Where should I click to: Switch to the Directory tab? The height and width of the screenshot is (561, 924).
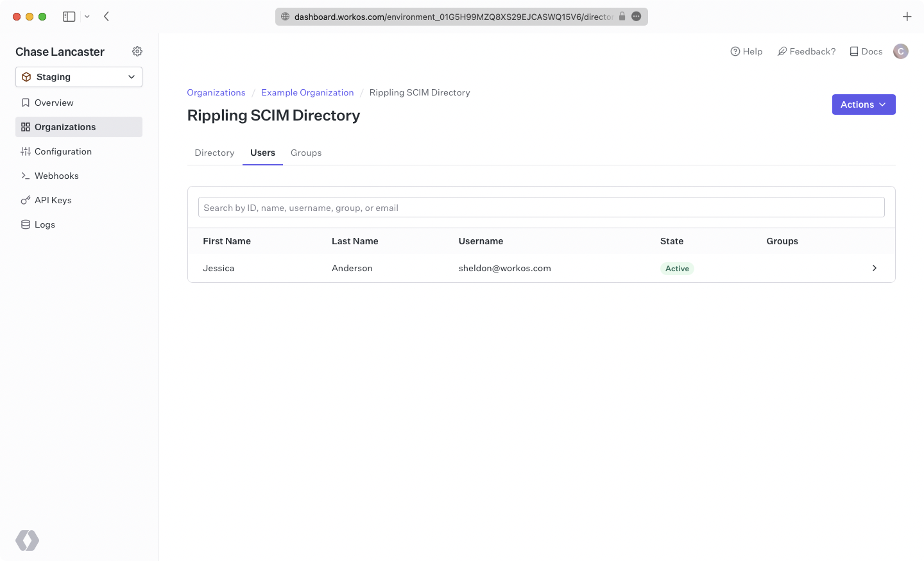214,153
